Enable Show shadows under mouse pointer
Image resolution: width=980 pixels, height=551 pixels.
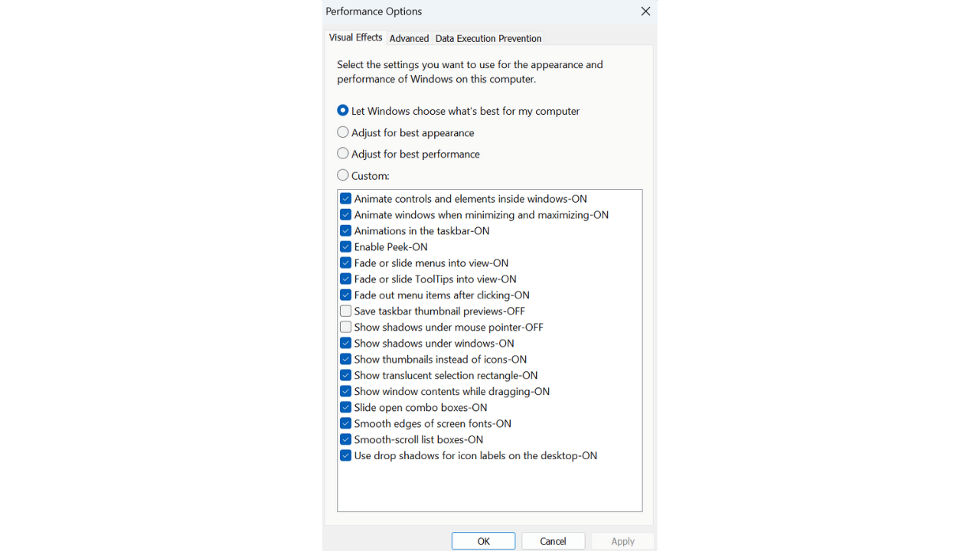click(x=345, y=327)
